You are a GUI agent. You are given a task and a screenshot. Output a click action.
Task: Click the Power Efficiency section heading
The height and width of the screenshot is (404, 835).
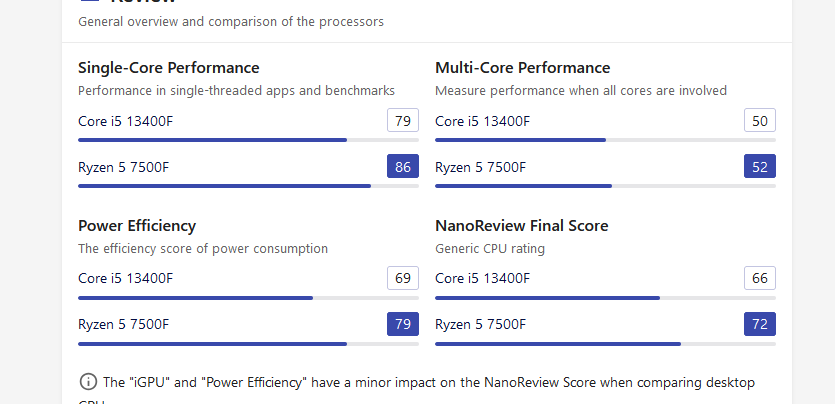pos(137,226)
